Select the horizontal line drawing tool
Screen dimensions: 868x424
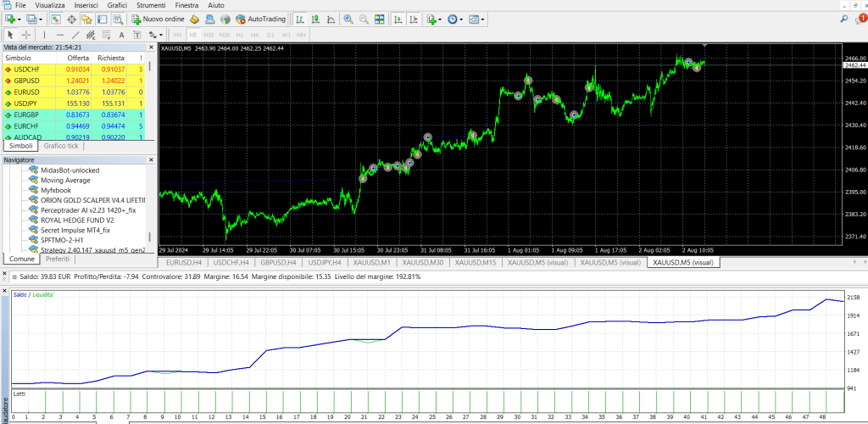(x=60, y=35)
